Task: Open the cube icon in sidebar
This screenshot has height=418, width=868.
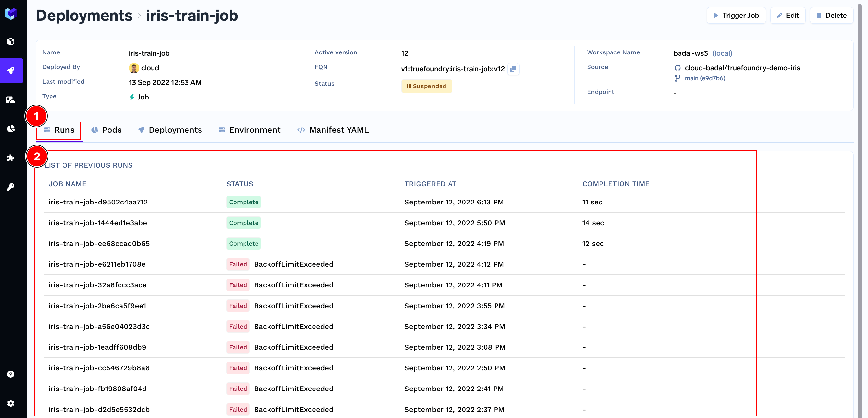Action: 11,41
